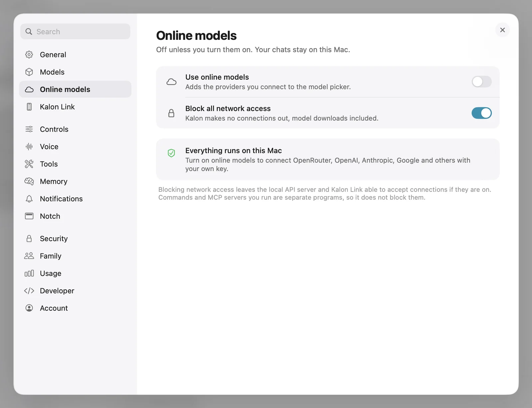The width and height of the screenshot is (532, 408).
Task: Click the lock icon beside Block all network access
Action: (171, 113)
